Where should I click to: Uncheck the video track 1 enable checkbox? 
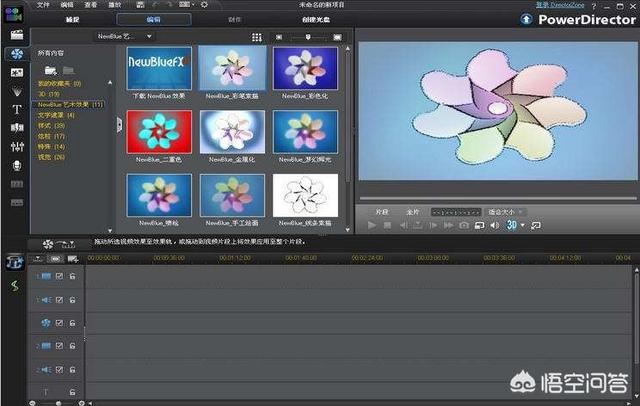(59, 276)
